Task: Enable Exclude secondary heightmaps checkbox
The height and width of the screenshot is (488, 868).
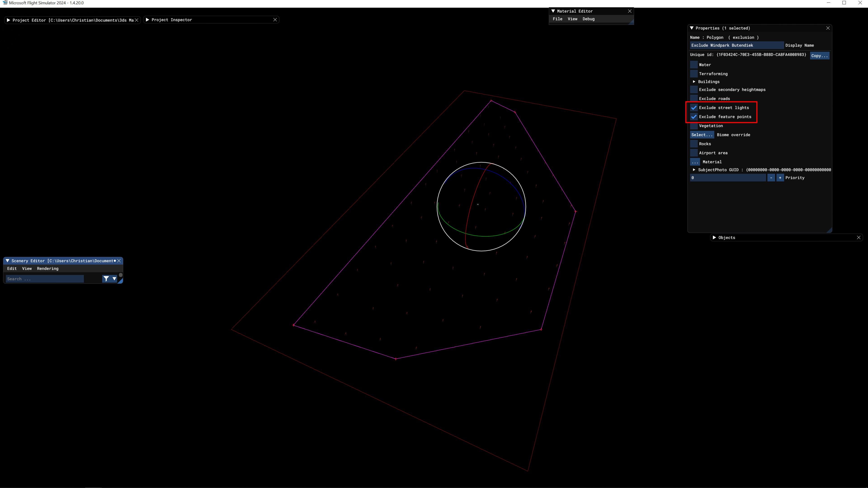Action: (694, 90)
